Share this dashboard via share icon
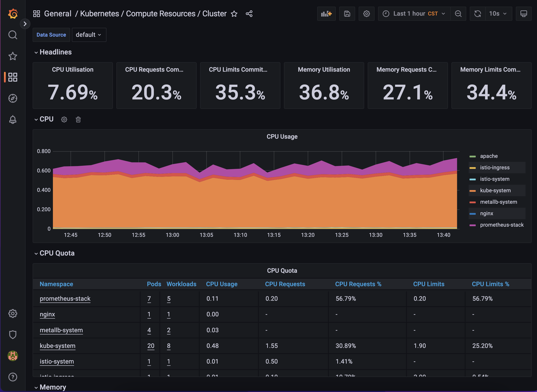Screen dimensions: 537x392 [x=249, y=14]
